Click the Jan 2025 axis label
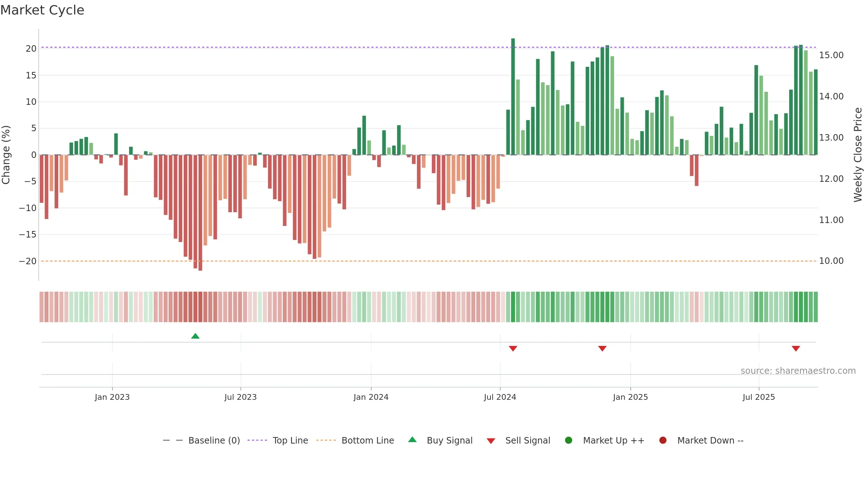 630,397
